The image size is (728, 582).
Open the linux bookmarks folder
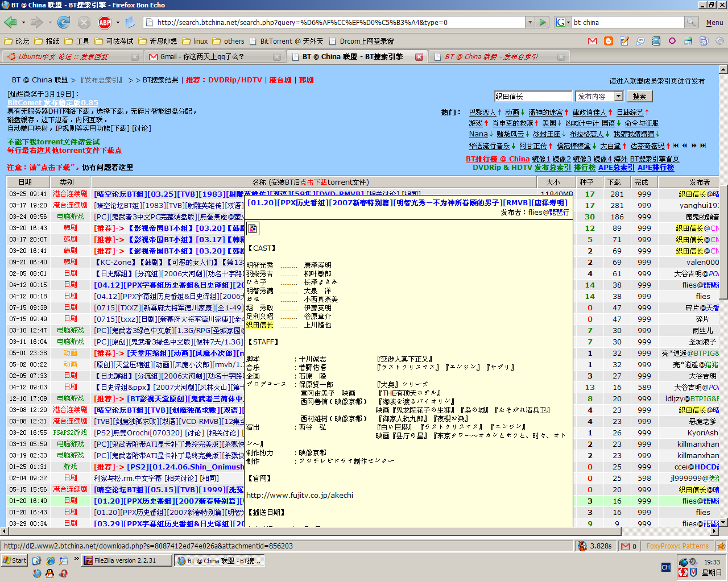click(x=195, y=41)
